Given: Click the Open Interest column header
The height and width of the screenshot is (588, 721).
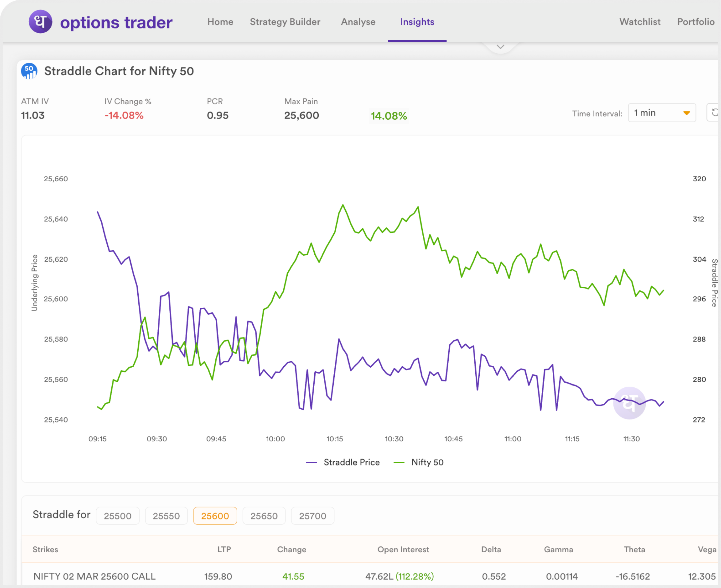Looking at the screenshot, I should point(403,549).
